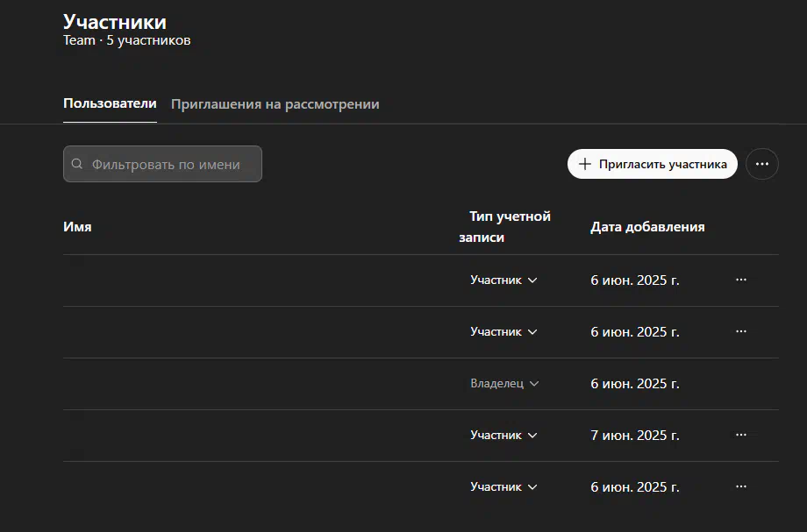The width and height of the screenshot is (807, 532).
Task: Switch to the Пользователи tab
Action: click(x=110, y=103)
